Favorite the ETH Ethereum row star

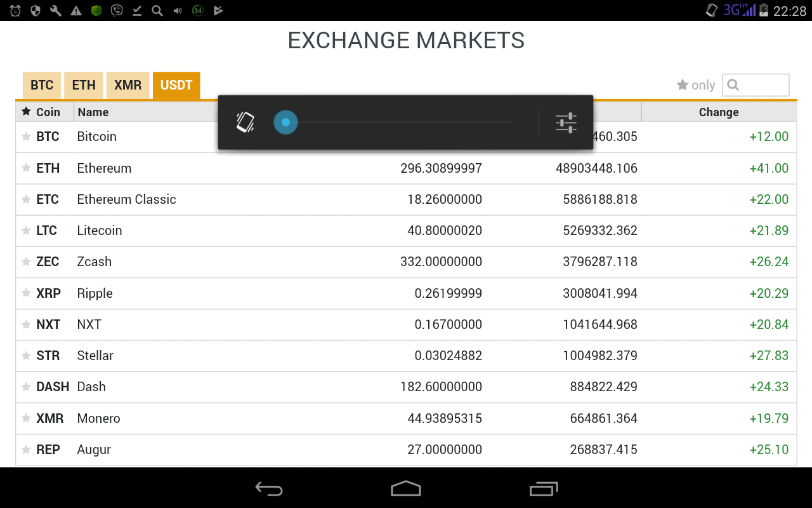tap(26, 168)
